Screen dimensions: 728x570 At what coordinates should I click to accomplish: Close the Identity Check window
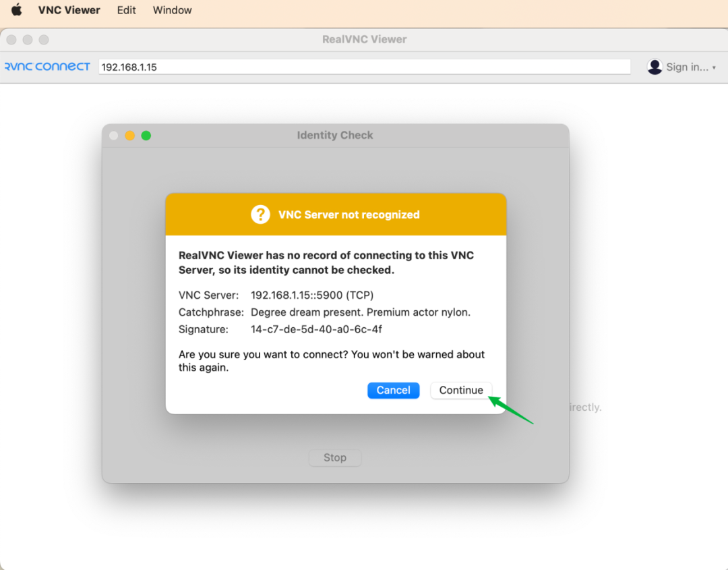click(114, 136)
